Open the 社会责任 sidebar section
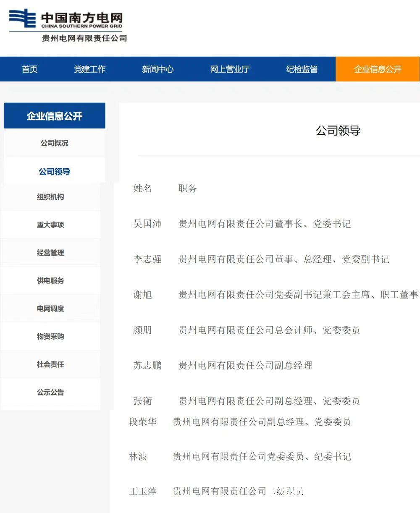420x513 pixels. coord(50,364)
